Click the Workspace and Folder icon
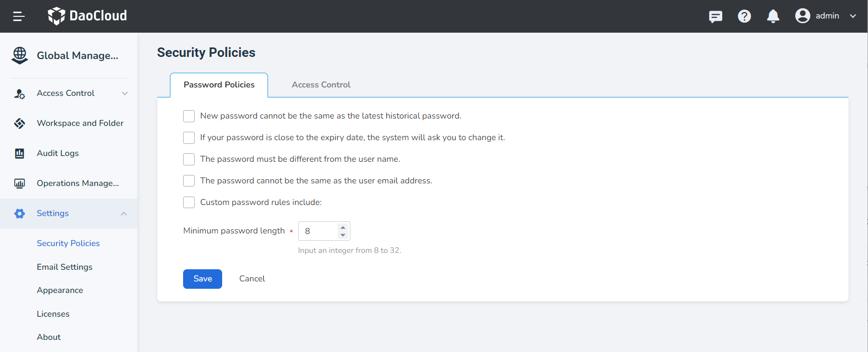This screenshot has height=352, width=868. [x=20, y=123]
